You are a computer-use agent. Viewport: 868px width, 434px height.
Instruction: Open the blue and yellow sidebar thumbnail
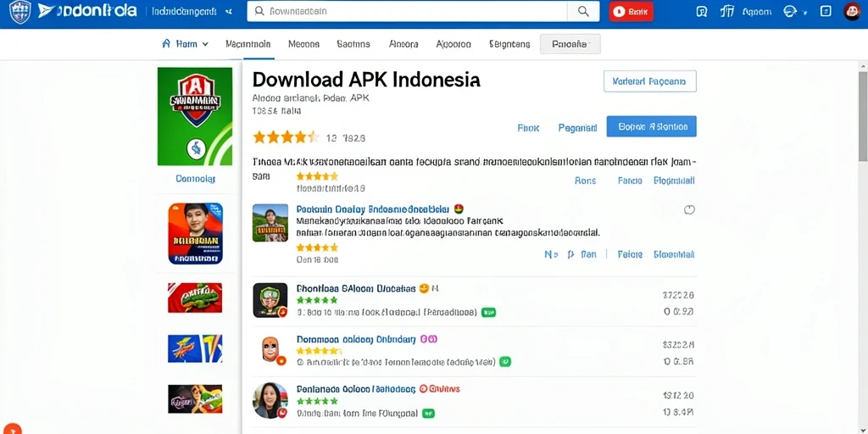(195, 348)
